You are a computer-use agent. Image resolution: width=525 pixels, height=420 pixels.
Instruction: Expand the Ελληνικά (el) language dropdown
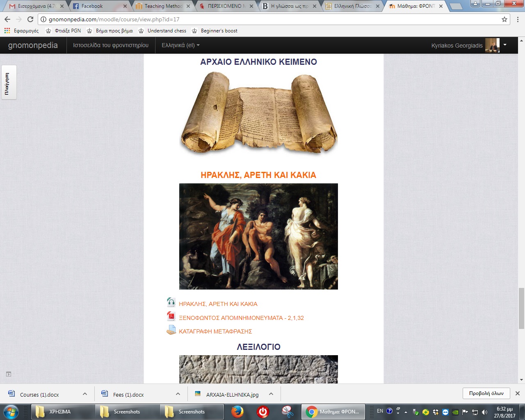[x=180, y=45]
